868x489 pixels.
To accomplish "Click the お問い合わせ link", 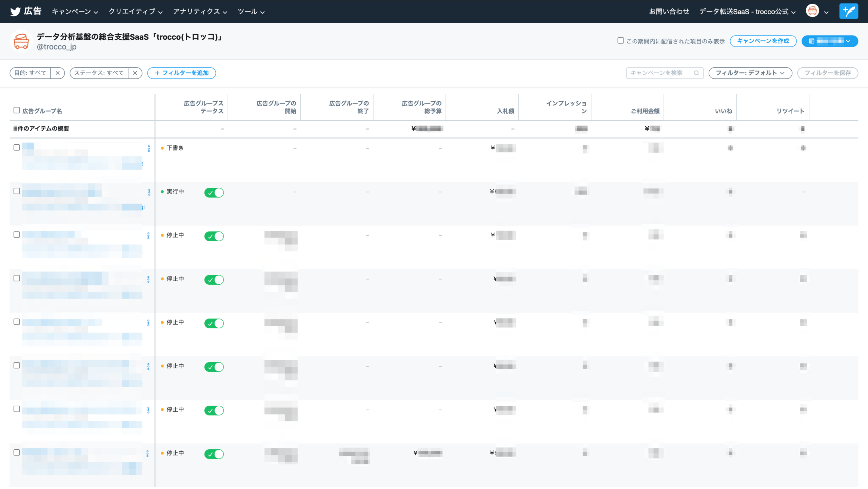I will pyautogui.click(x=670, y=11).
